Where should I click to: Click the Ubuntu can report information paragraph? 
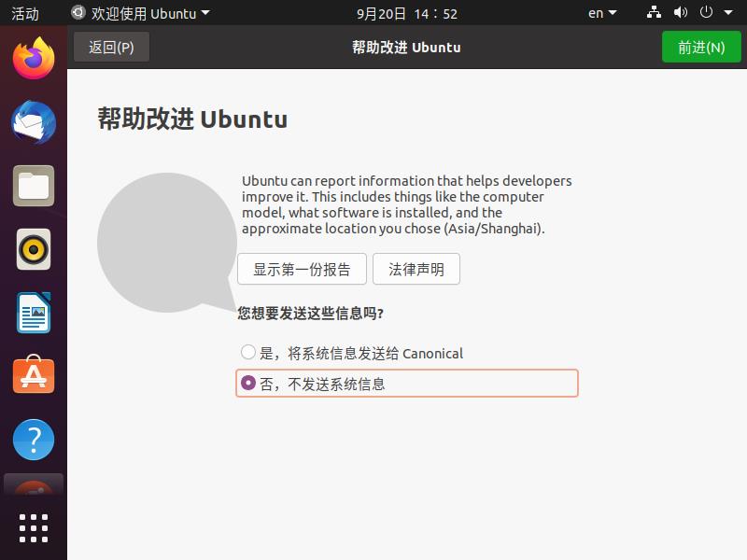click(x=407, y=204)
